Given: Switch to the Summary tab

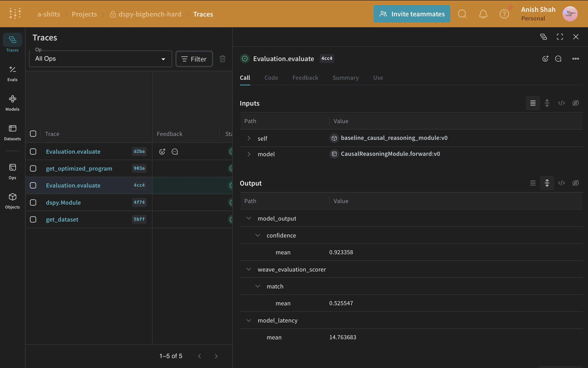Looking at the screenshot, I should [346, 78].
